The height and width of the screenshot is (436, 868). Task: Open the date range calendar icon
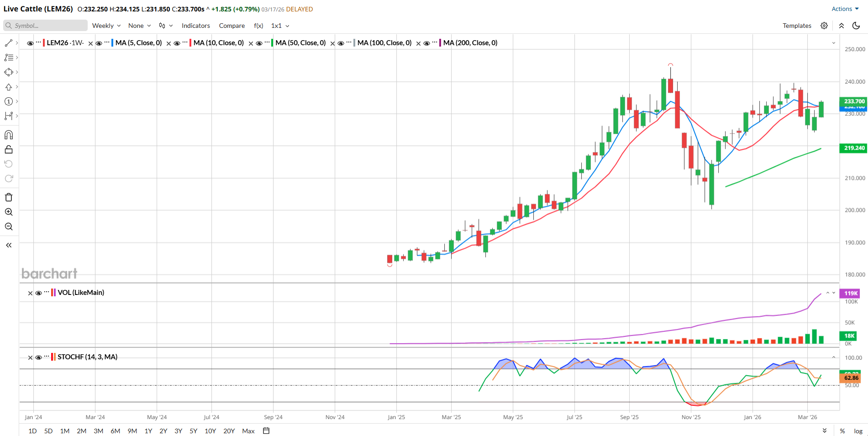pos(266,431)
